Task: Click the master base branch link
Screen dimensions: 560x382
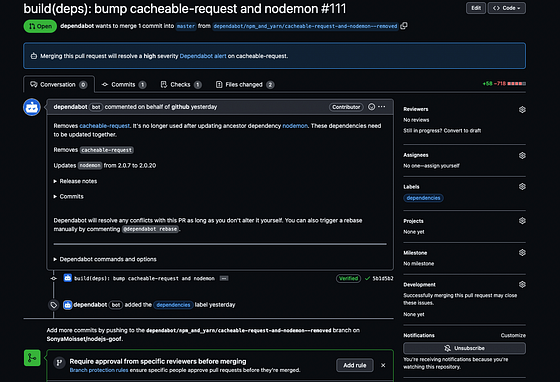Action: [186, 26]
